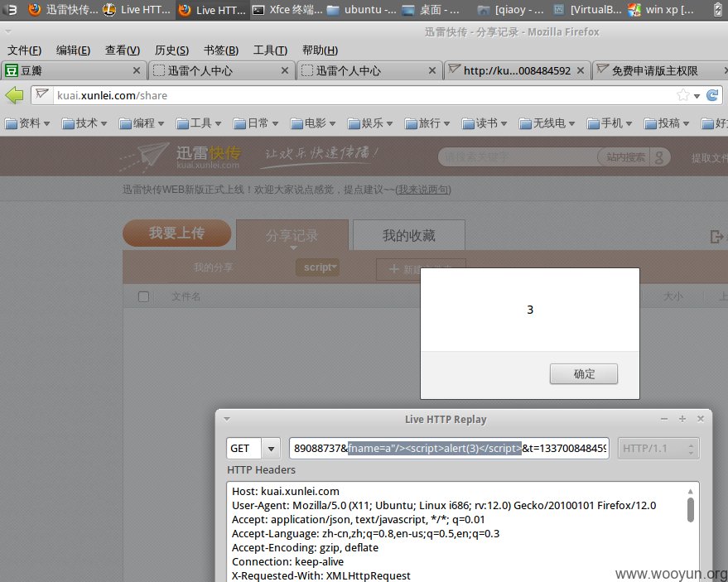
Task: Switch to the 豆瓣 browser tab
Action: (x=74, y=70)
